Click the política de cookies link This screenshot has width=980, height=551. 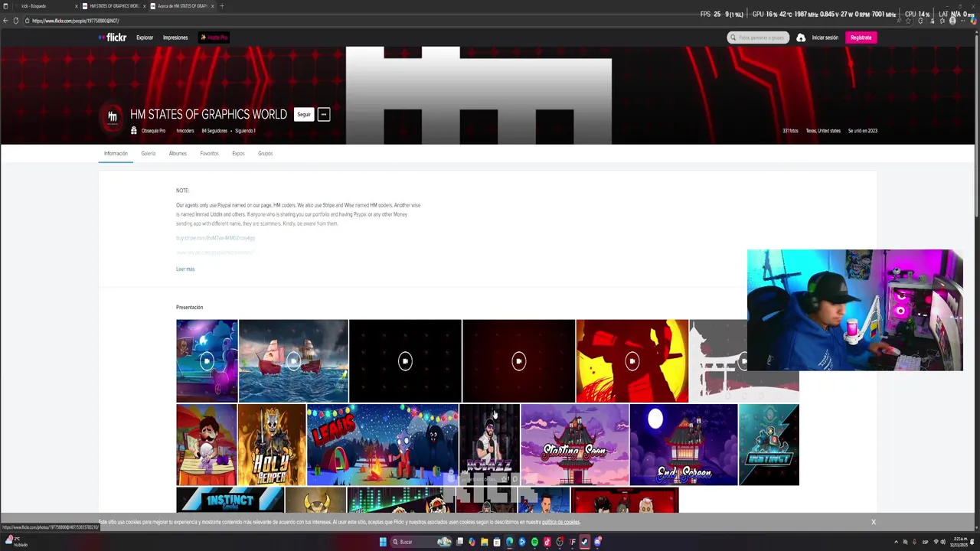pyautogui.click(x=560, y=522)
